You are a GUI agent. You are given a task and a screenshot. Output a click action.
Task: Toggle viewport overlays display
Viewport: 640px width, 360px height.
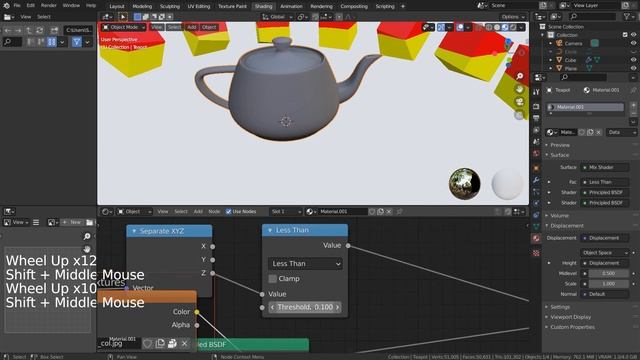tap(460, 27)
